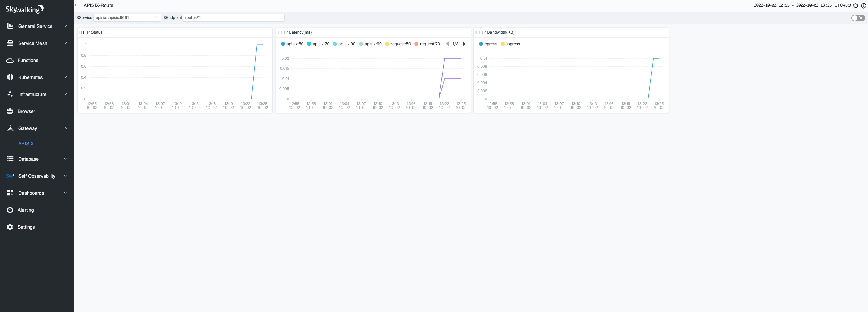868x312 pixels.
Task: Click the Browser globe icon
Action: (x=10, y=111)
